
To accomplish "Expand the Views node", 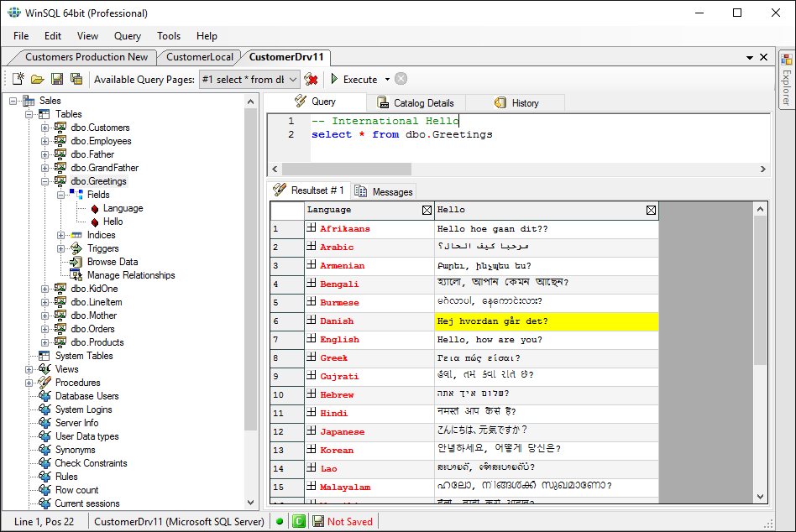I will tap(29, 369).
